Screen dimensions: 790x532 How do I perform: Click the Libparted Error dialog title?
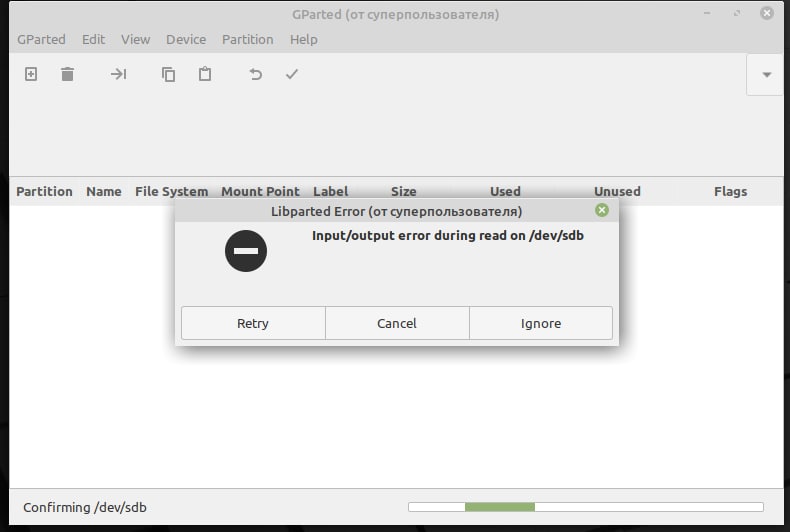point(397,212)
